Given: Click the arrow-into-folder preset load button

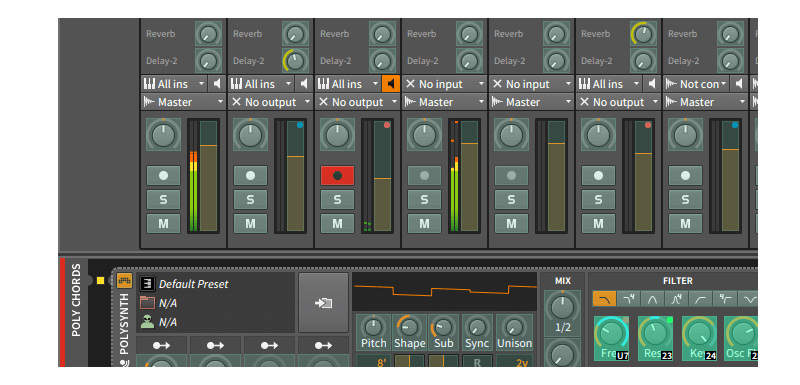Looking at the screenshot, I should [x=323, y=303].
